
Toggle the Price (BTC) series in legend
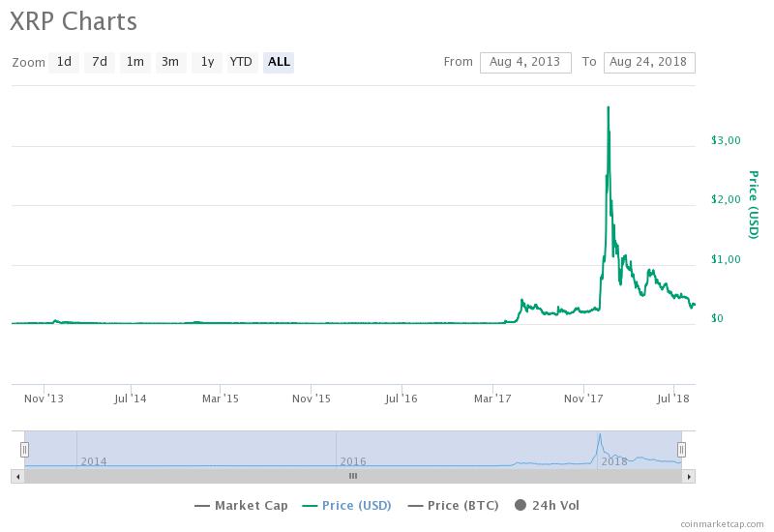tap(454, 505)
